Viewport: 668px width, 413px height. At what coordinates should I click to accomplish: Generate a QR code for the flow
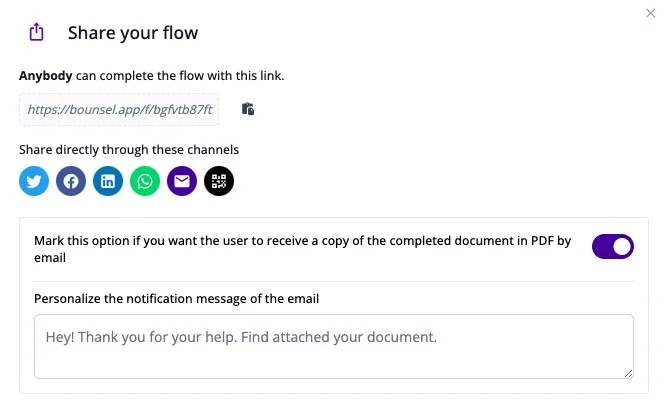(219, 181)
